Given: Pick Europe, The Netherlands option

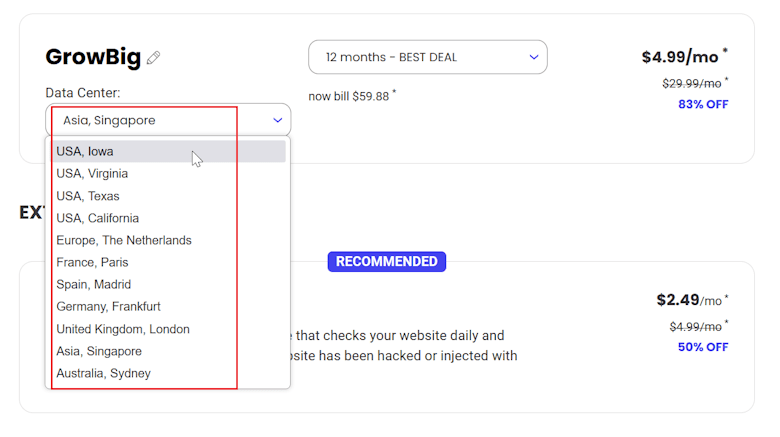Looking at the screenshot, I should pos(168,240).
